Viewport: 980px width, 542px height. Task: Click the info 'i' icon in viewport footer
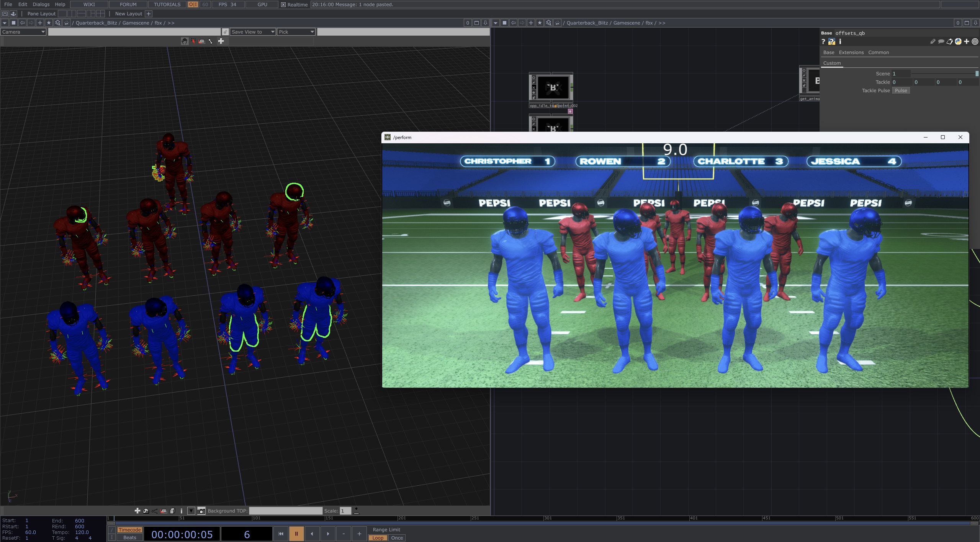click(x=182, y=511)
